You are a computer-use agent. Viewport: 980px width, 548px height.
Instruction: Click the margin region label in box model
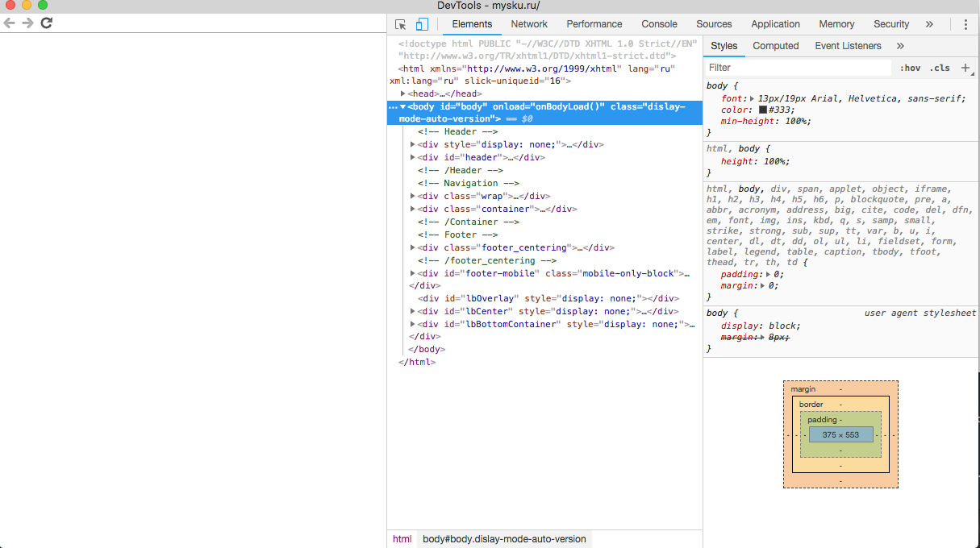(803, 389)
